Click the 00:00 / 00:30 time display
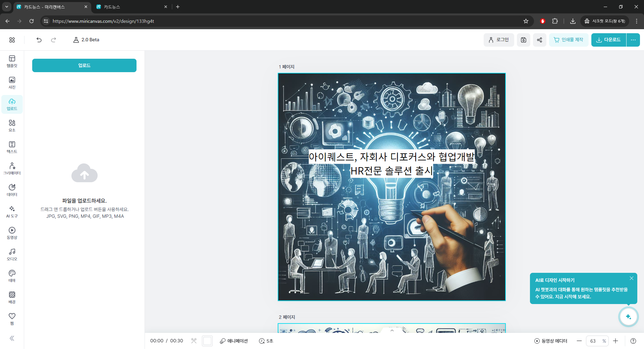The image size is (644, 349). pyautogui.click(x=167, y=341)
